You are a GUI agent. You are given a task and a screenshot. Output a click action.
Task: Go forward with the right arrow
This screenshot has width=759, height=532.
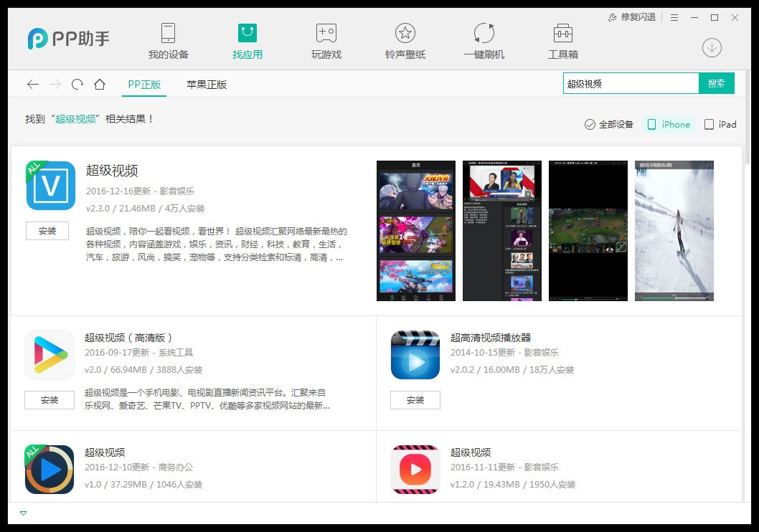tap(55, 85)
